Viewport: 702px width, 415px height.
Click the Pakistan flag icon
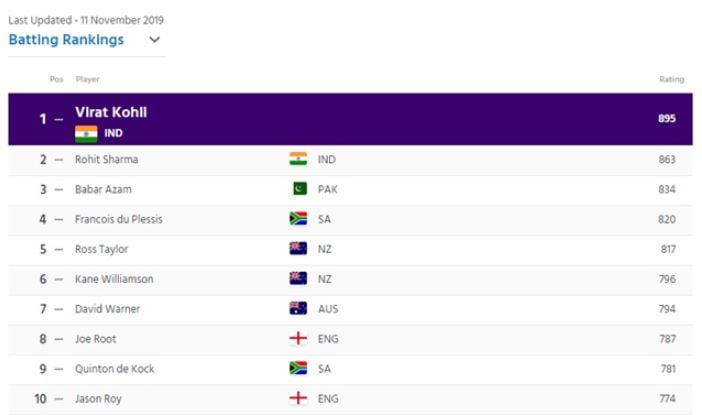point(298,189)
